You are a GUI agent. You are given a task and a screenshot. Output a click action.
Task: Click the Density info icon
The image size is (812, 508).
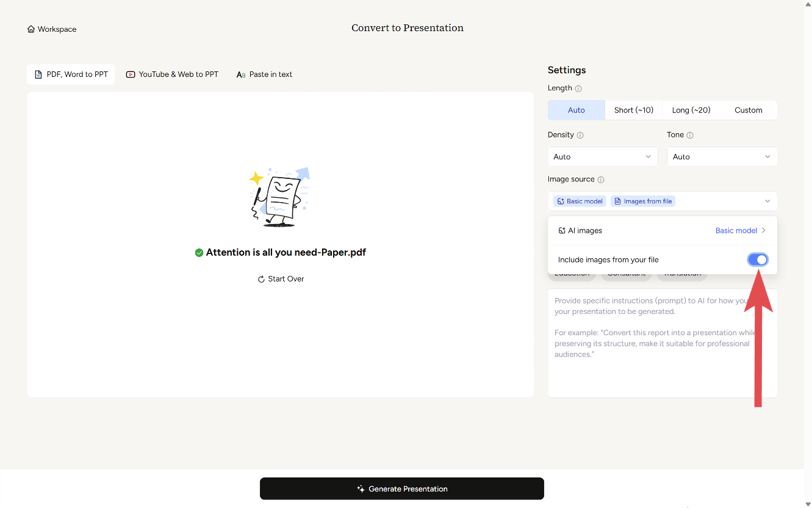click(580, 135)
